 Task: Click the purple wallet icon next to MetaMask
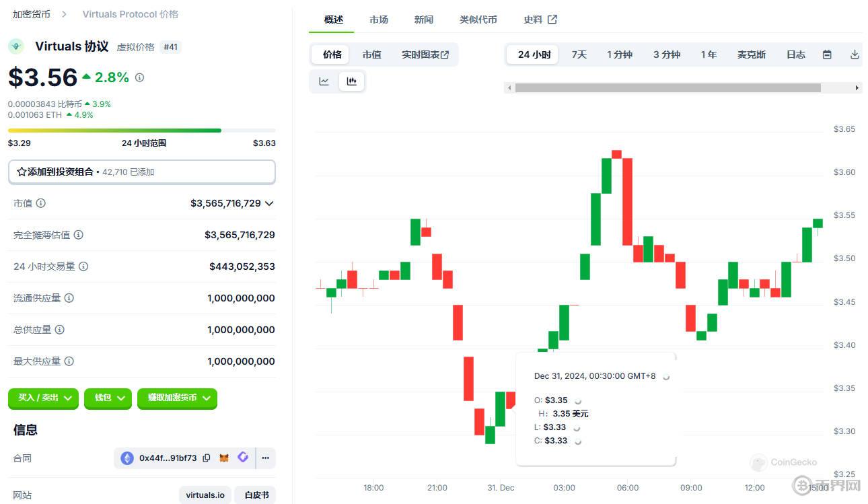click(243, 458)
